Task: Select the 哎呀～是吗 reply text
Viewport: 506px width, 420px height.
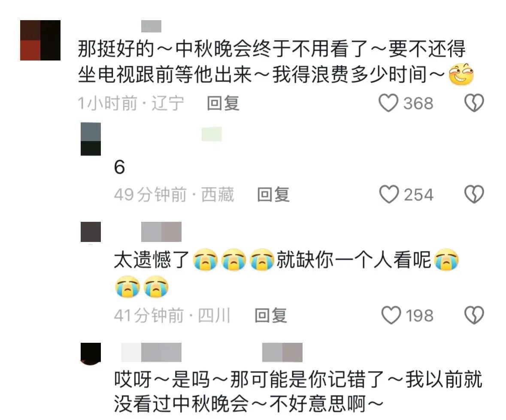Action: pos(298,391)
